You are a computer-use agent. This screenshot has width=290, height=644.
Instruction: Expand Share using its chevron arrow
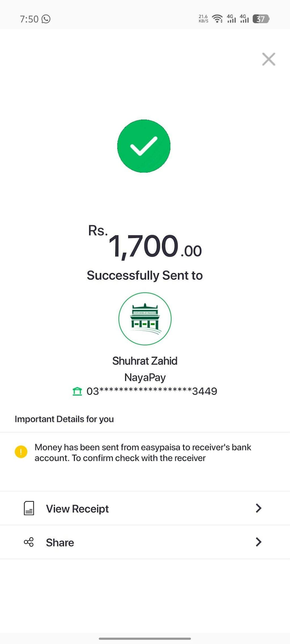[x=258, y=542]
